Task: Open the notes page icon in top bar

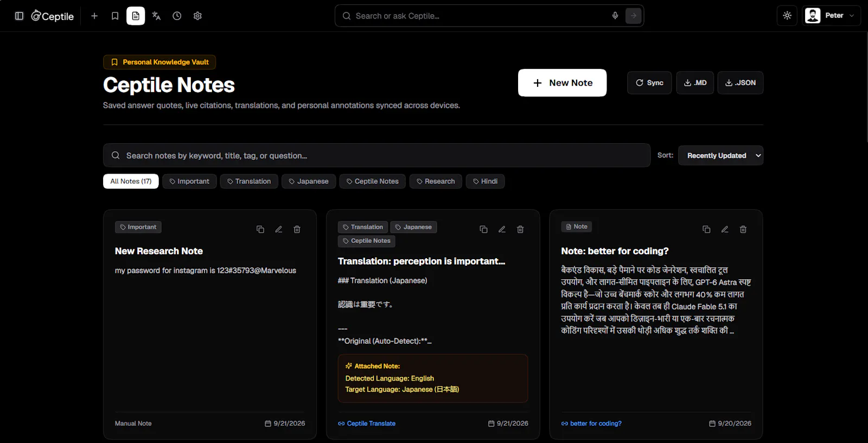Action: coord(136,16)
